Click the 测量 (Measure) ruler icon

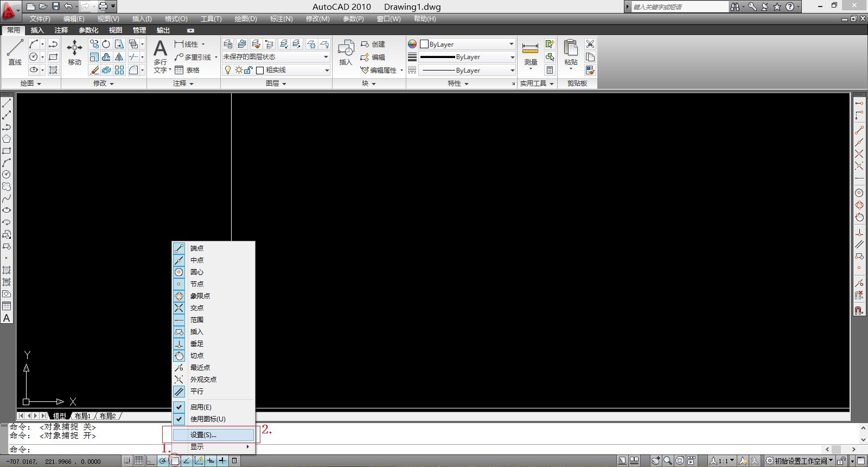(530, 52)
